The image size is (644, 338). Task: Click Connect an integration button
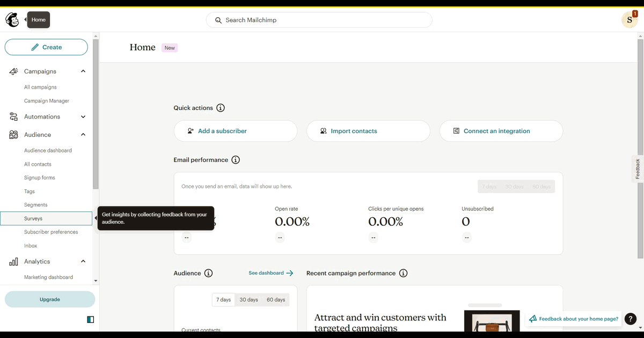point(501,131)
